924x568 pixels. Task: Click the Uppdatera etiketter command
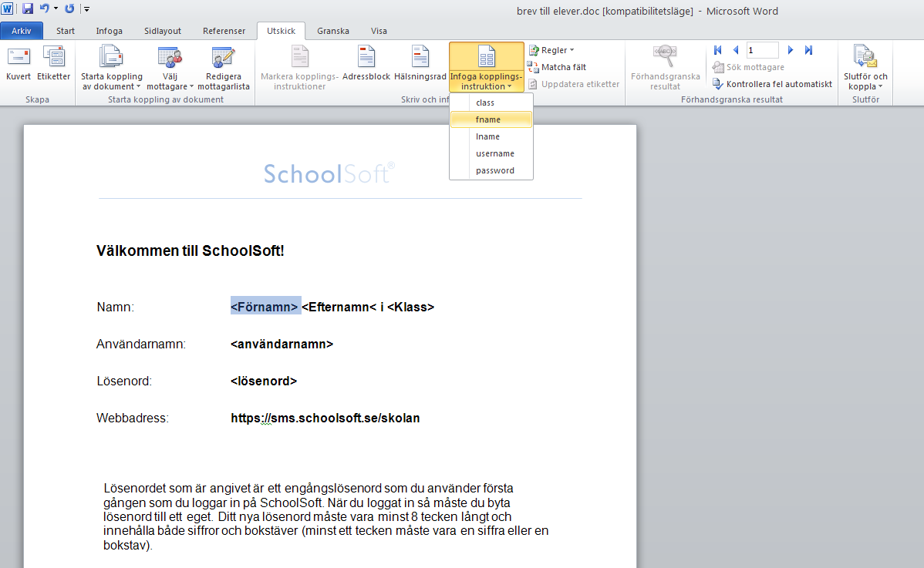(574, 84)
